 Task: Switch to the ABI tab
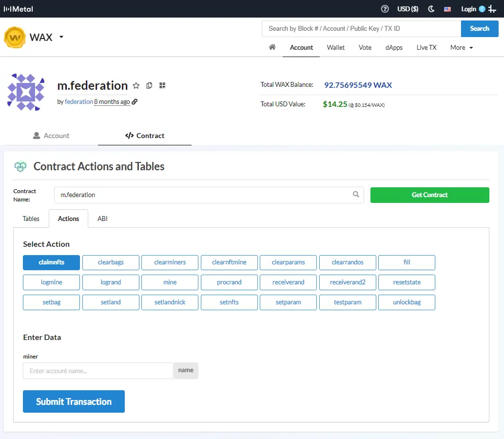102,219
